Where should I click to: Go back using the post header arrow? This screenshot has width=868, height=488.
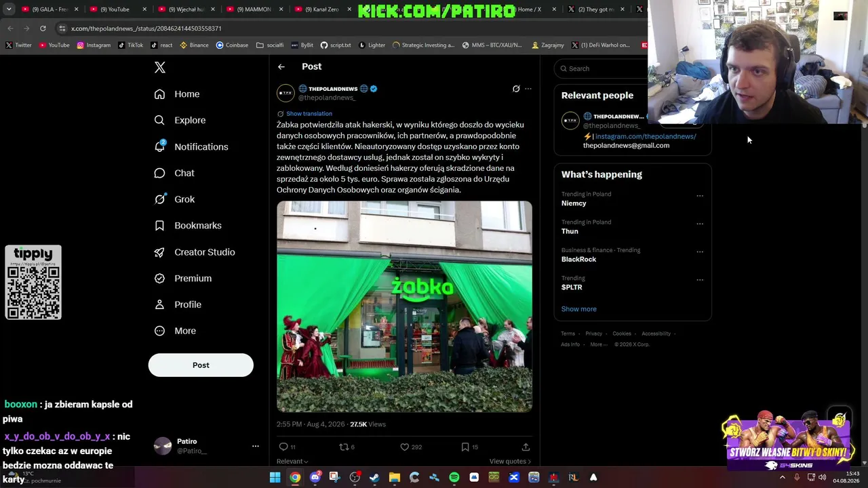coord(281,66)
